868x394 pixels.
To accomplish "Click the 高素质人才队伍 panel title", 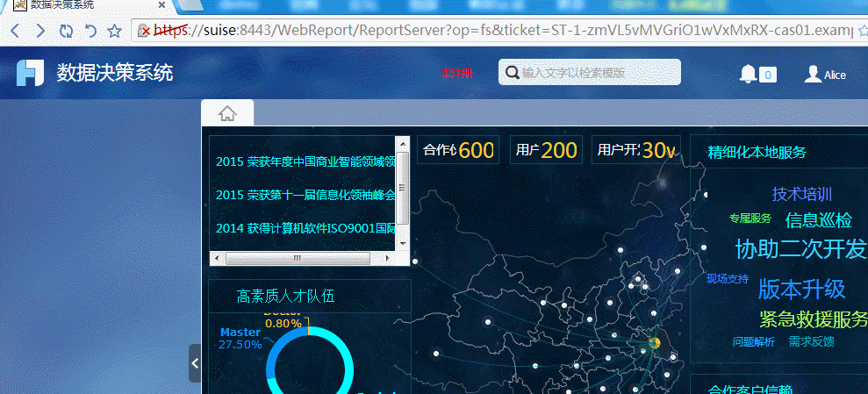I will (285, 297).
